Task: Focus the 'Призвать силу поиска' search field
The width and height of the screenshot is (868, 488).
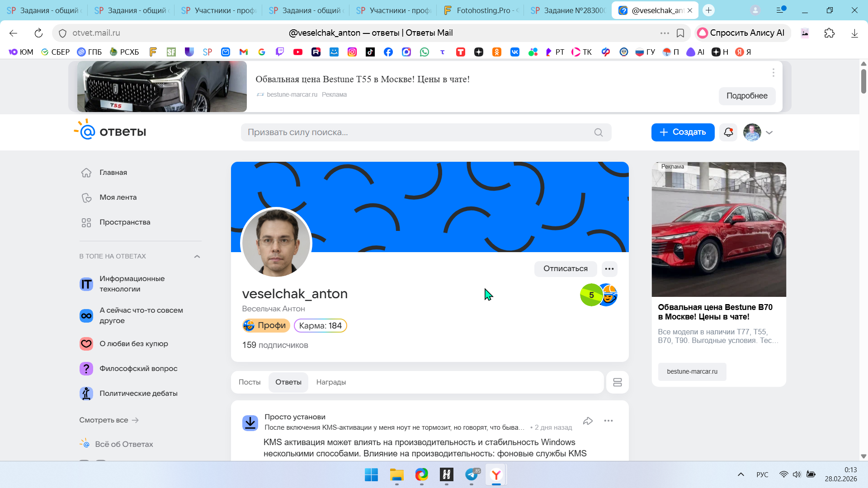Action: point(416,132)
